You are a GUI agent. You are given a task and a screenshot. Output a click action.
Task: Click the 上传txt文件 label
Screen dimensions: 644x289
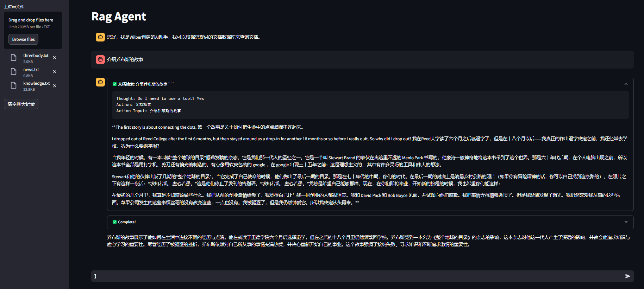14,7
